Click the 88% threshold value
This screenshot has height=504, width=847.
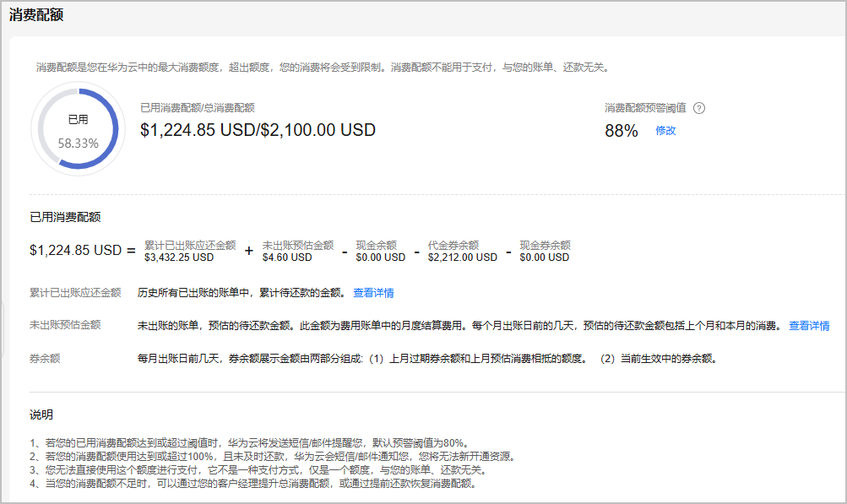(622, 131)
